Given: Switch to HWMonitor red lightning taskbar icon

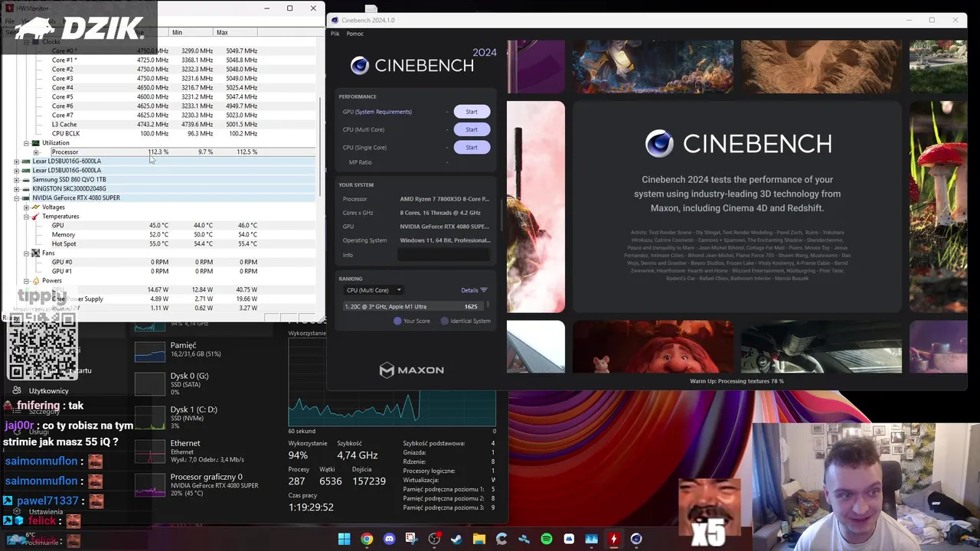Looking at the screenshot, I should coord(613,539).
